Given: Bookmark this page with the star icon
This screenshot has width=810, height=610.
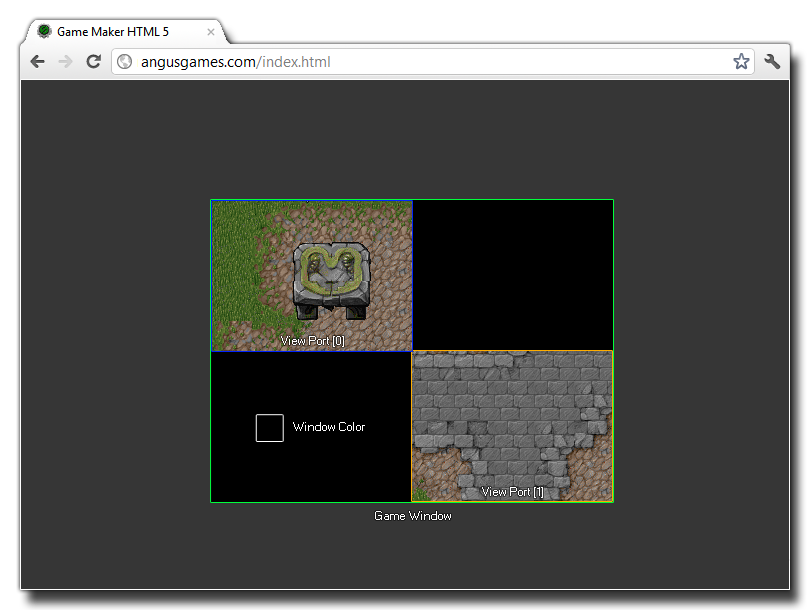Looking at the screenshot, I should point(741,62).
